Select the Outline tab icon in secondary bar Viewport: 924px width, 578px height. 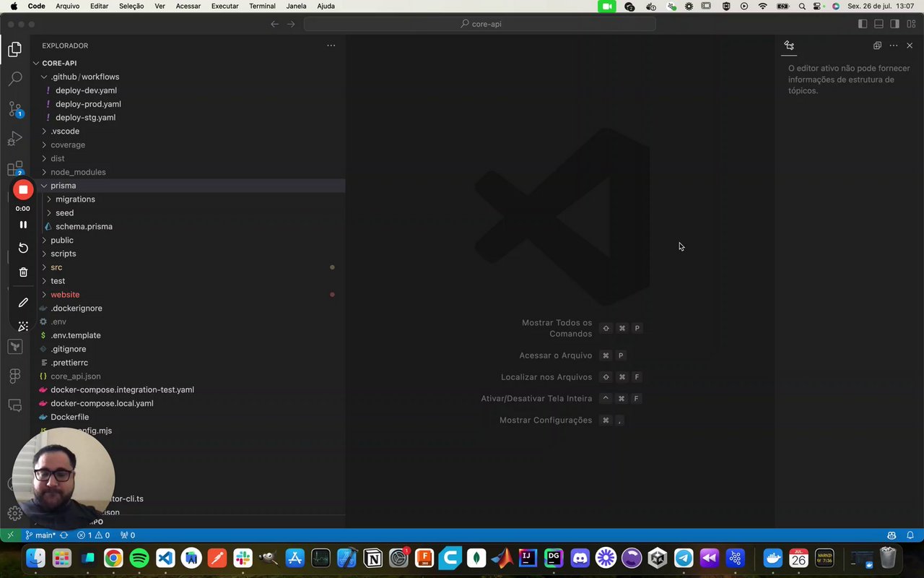point(789,46)
